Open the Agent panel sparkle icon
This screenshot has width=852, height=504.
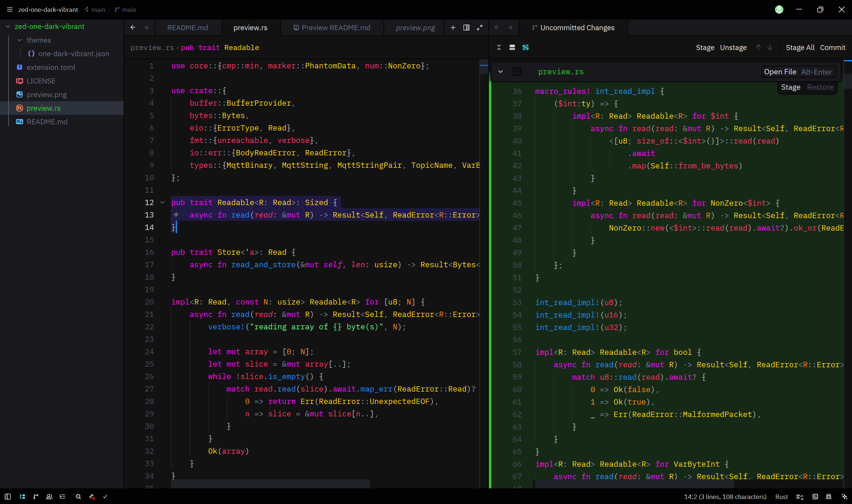(845, 497)
